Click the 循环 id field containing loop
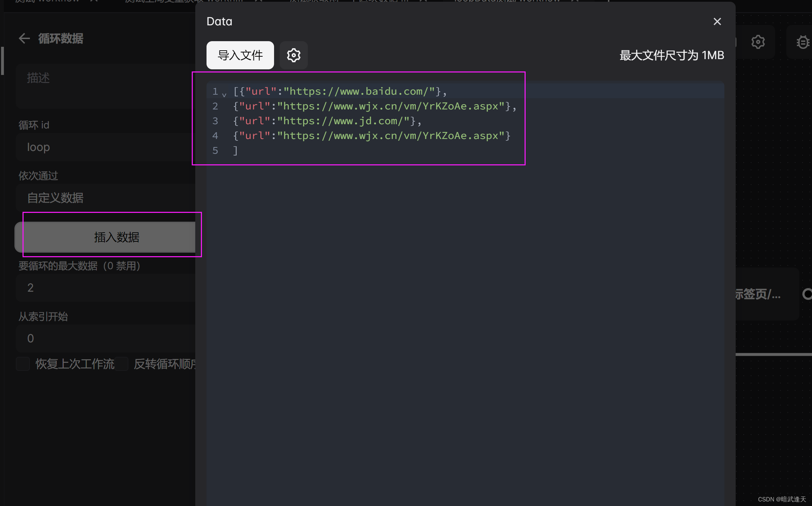Image resolution: width=812 pixels, height=506 pixels. (x=106, y=147)
